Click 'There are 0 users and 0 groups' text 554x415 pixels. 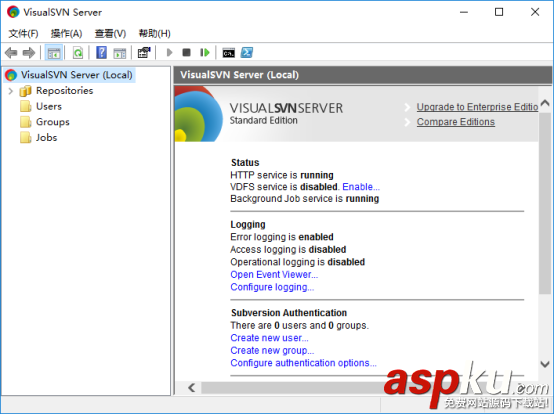click(300, 325)
